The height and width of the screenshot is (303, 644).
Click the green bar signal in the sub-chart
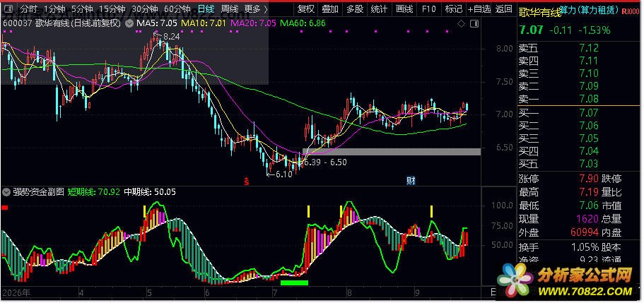point(294,283)
